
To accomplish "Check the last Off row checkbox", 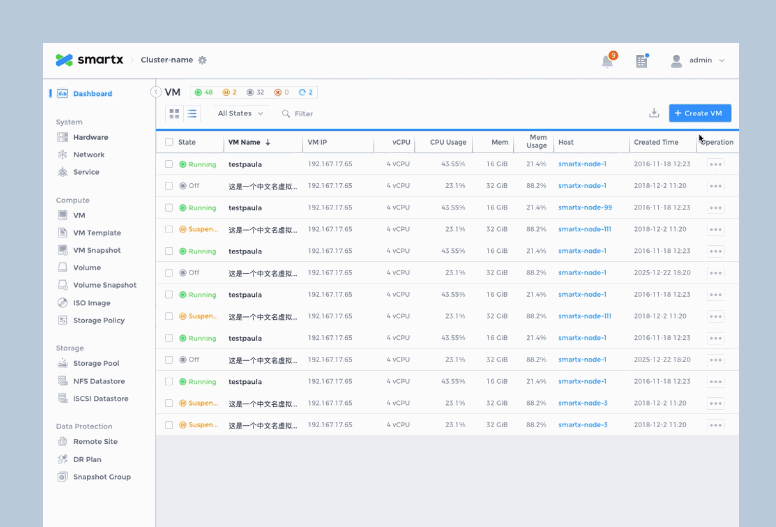I will point(169,360).
